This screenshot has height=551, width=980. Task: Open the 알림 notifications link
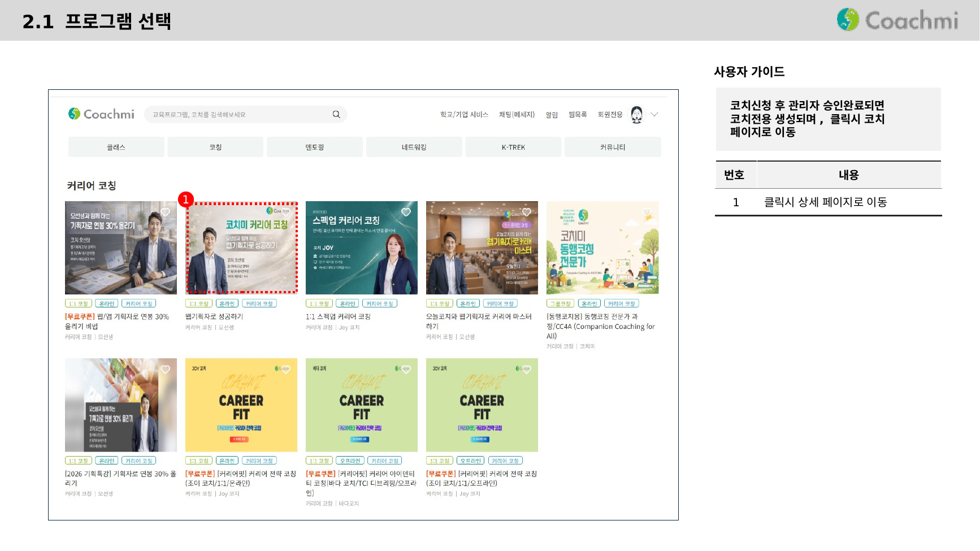click(552, 115)
